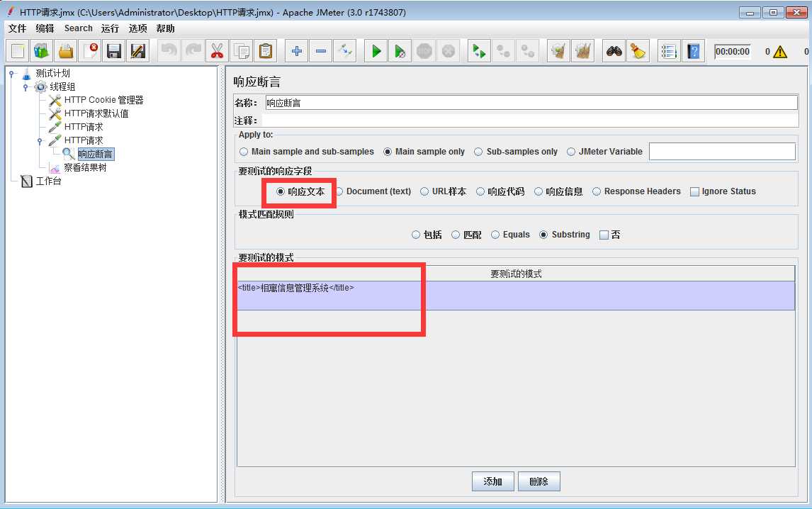Click the warning triangle error counter
Viewport: 812px width, 509px height.
[780, 52]
